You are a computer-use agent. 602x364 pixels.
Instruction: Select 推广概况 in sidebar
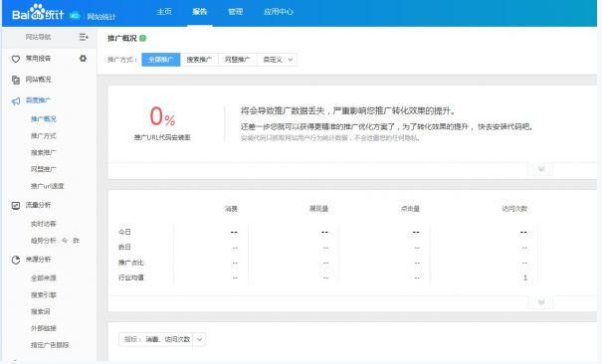coord(44,119)
